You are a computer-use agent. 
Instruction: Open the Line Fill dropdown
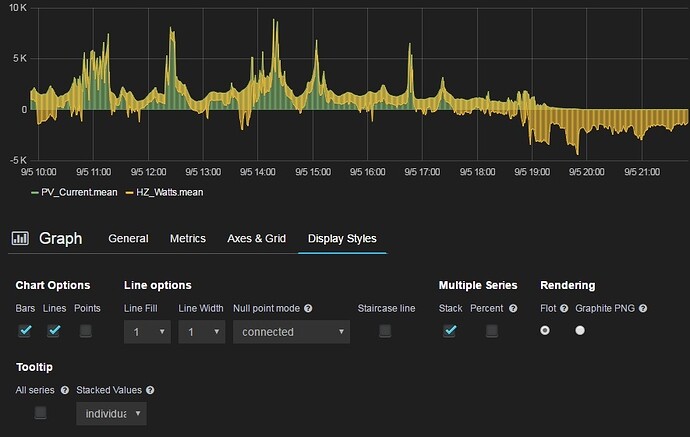146,331
